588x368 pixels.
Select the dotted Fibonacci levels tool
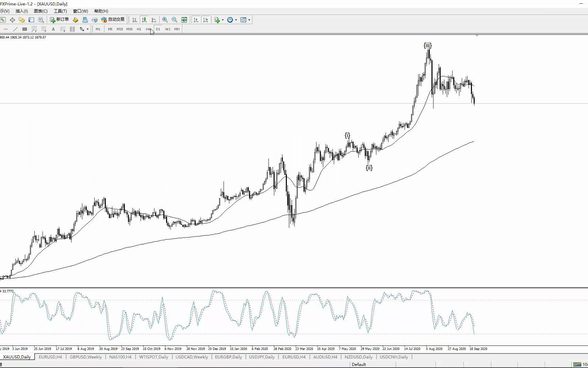coord(44,29)
